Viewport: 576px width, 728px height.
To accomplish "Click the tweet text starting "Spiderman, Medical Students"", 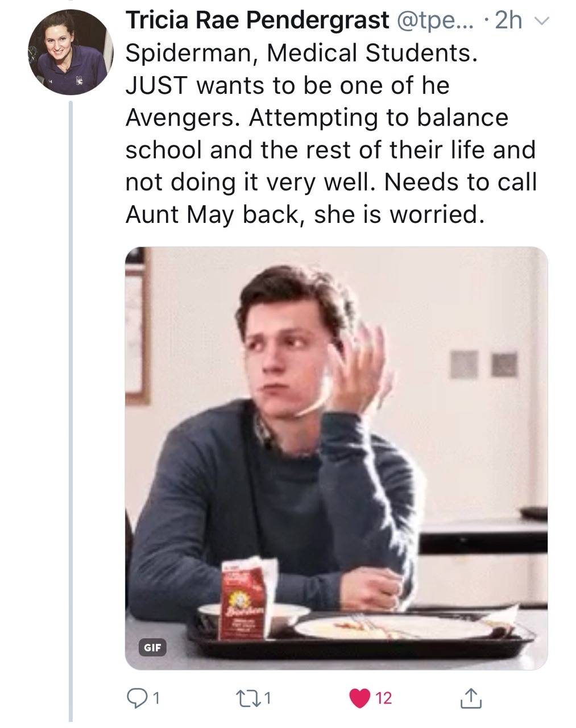I will (300, 53).
